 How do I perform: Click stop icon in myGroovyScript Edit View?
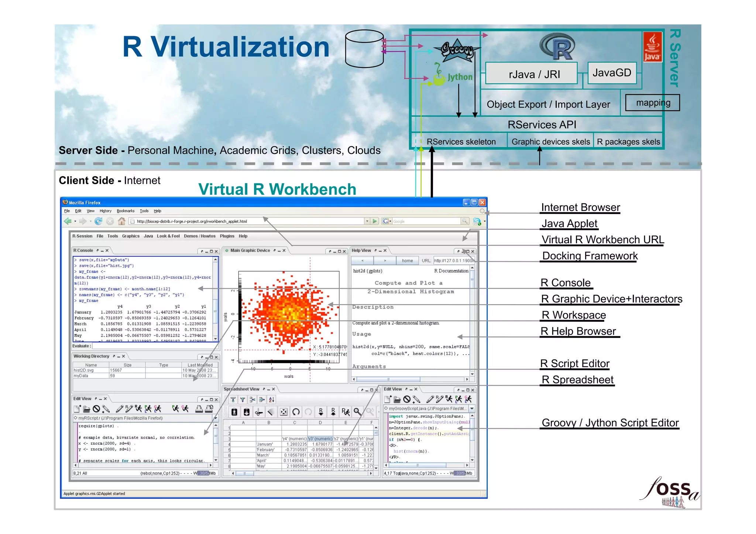tap(407, 399)
